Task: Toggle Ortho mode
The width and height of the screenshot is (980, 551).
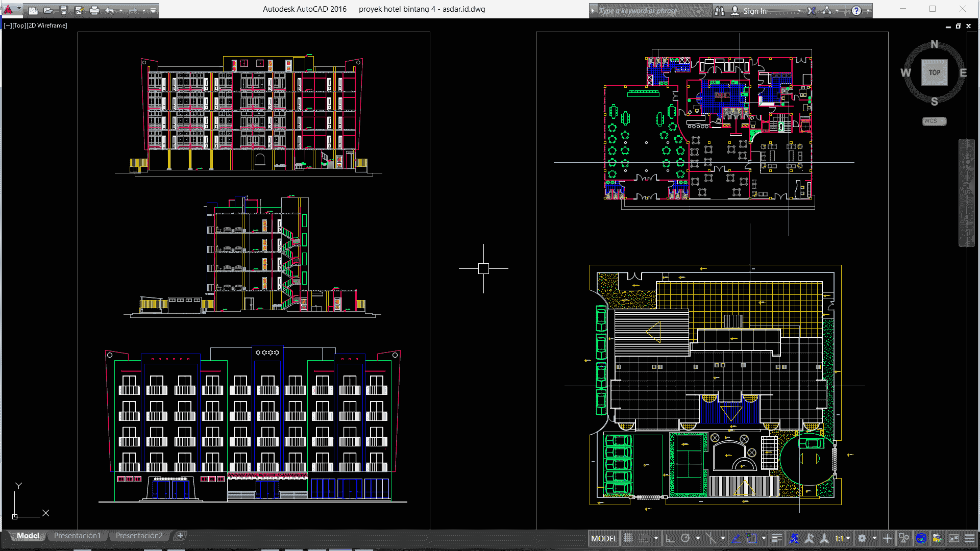Action: pos(670,538)
